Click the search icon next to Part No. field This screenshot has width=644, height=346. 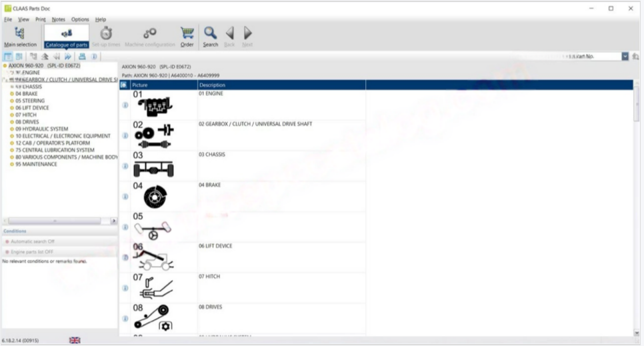pyautogui.click(x=635, y=57)
